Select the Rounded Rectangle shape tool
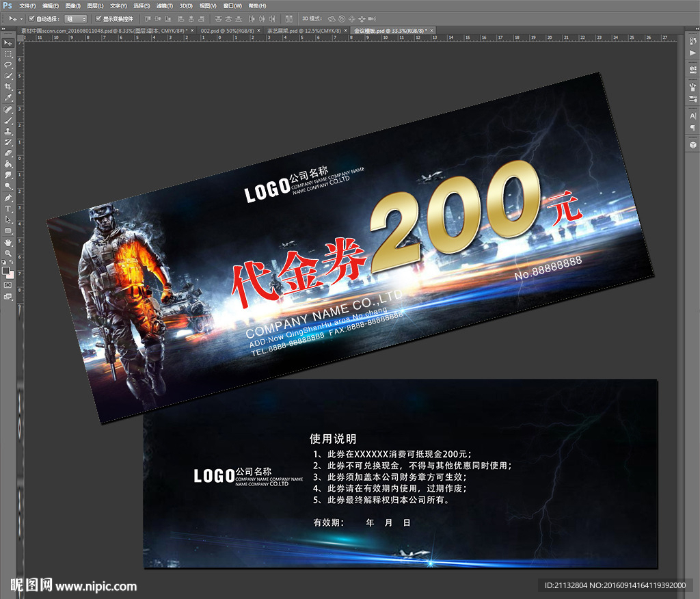The image size is (700, 599). [8, 230]
